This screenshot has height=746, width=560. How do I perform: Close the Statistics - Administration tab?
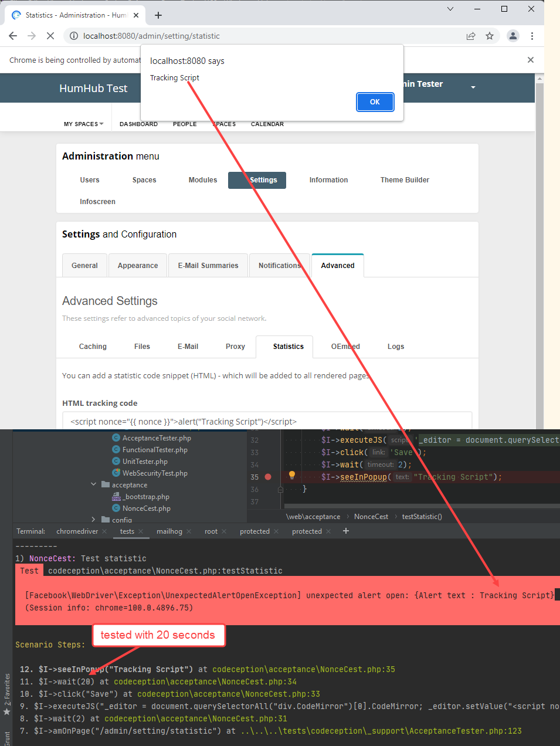tap(136, 15)
